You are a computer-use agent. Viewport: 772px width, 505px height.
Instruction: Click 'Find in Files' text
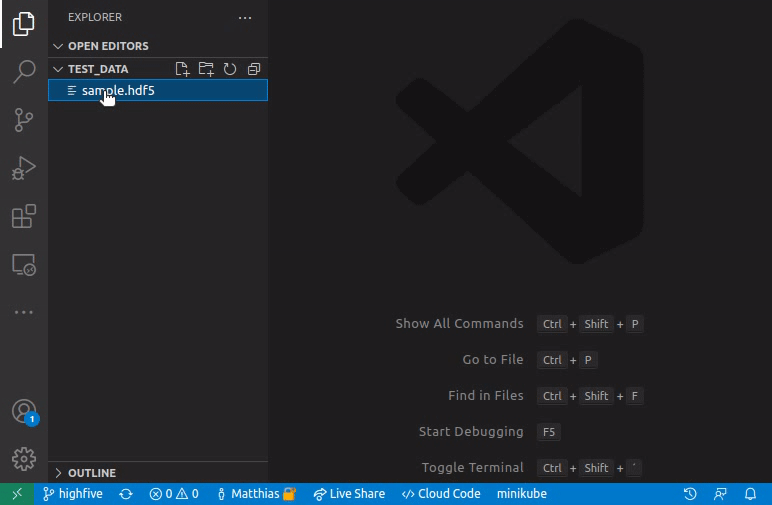[485, 395]
